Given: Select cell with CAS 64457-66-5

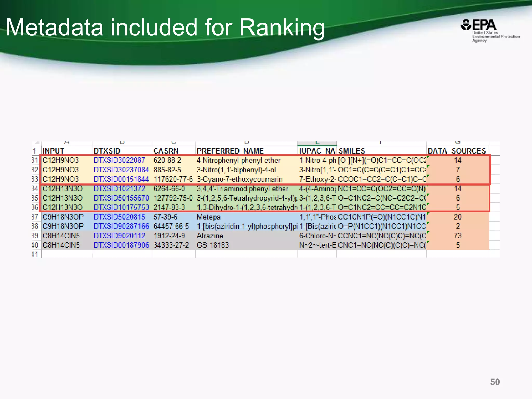Looking at the screenshot, I should [x=174, y=226].
